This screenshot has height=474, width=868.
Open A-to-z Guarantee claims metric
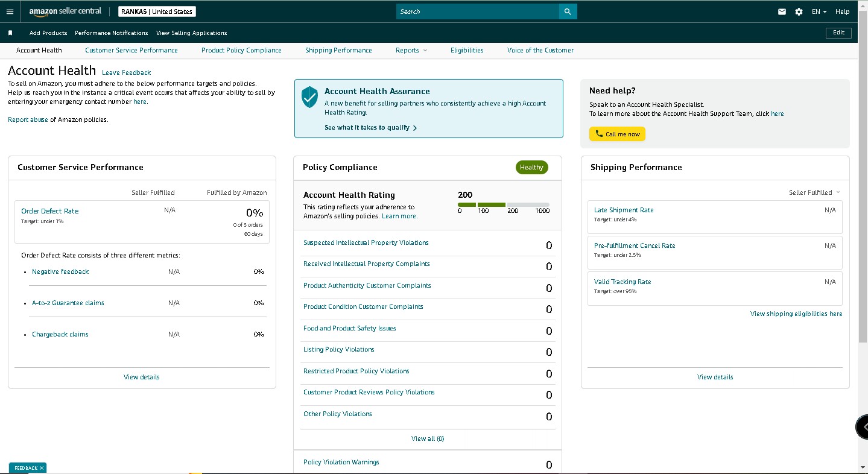pyautogui.click(x=68, y=303)
